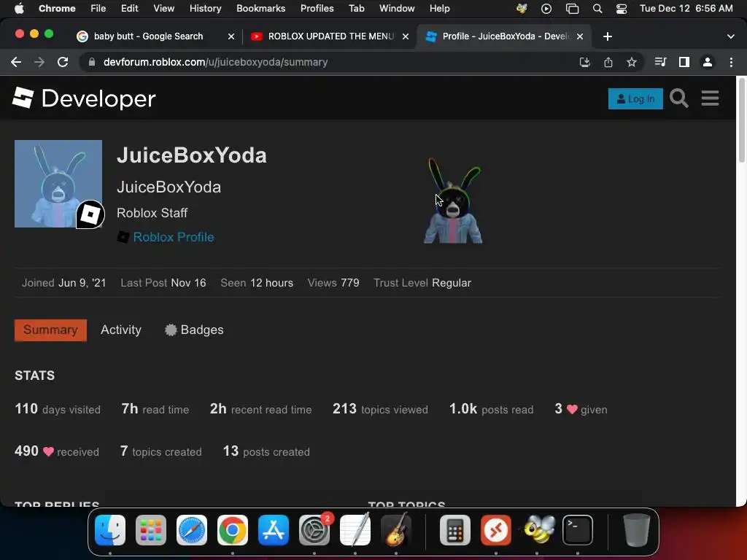Close the Google Search tab
747x560 pixels.
click(231, 36)
